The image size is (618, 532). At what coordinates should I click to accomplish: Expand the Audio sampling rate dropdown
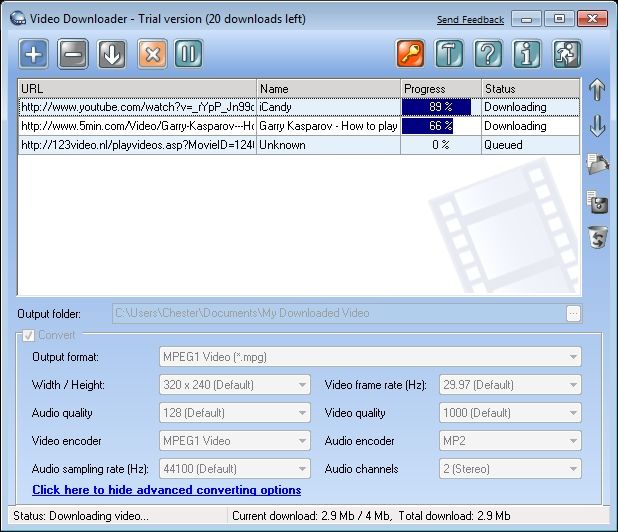[x=235, y=469]
